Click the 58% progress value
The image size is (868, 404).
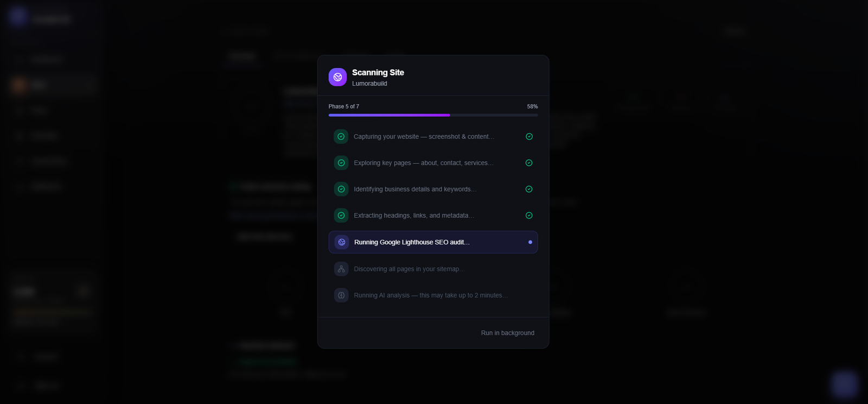(532, 106)
